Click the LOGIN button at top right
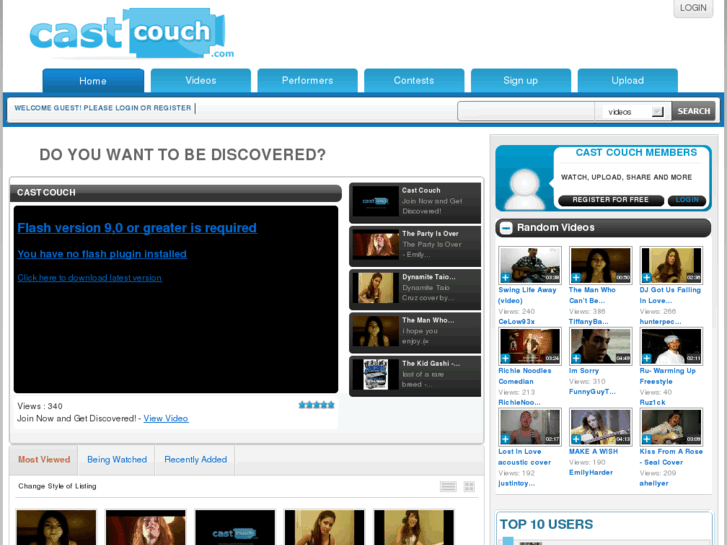This screenshot has height=545, width=727. 693,8
